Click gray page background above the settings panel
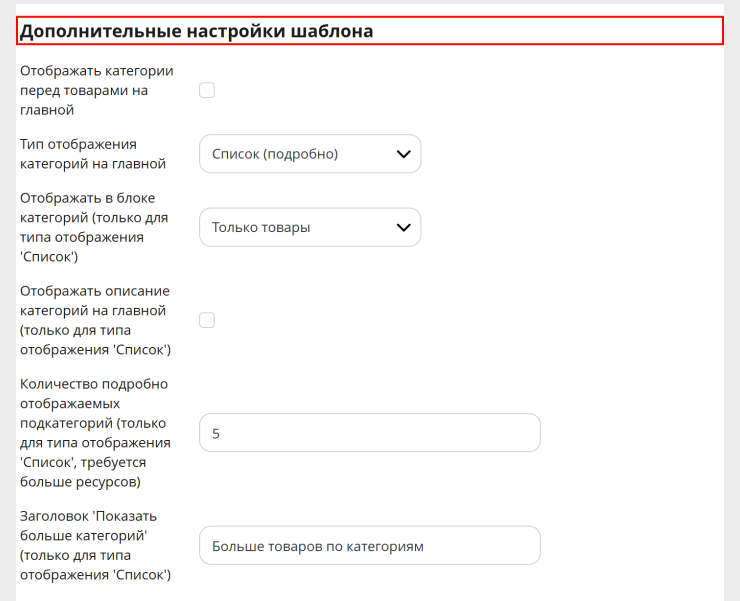Viewport: 740px width, 601px height. click(x=370, y=2)
